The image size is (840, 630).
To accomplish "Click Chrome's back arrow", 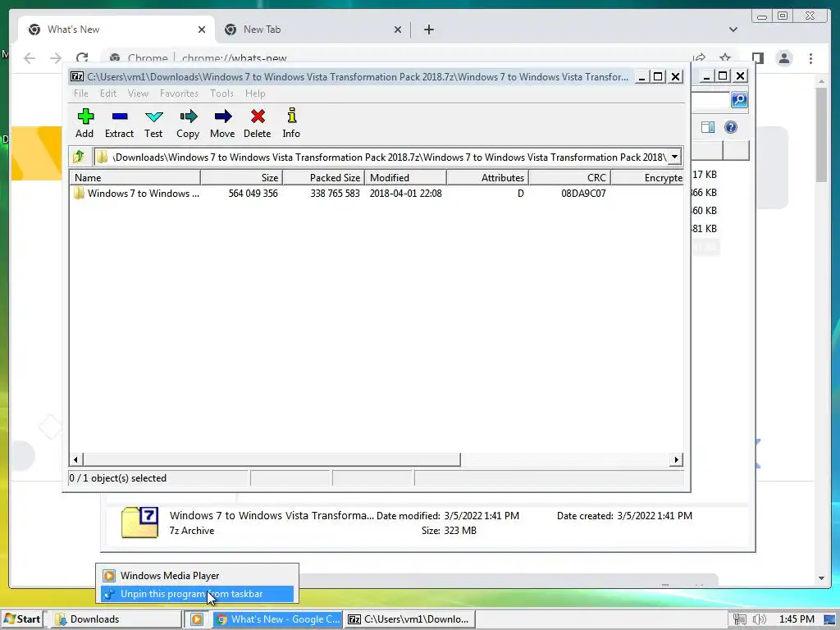I will tap(30, 58).
